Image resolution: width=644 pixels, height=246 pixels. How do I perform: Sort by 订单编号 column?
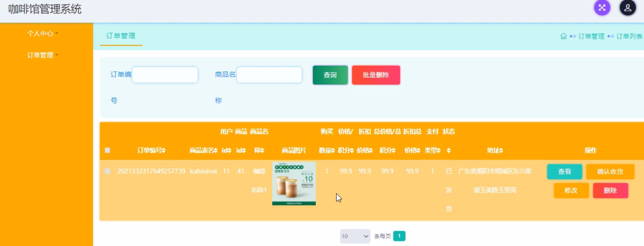(x=152, y=150)
